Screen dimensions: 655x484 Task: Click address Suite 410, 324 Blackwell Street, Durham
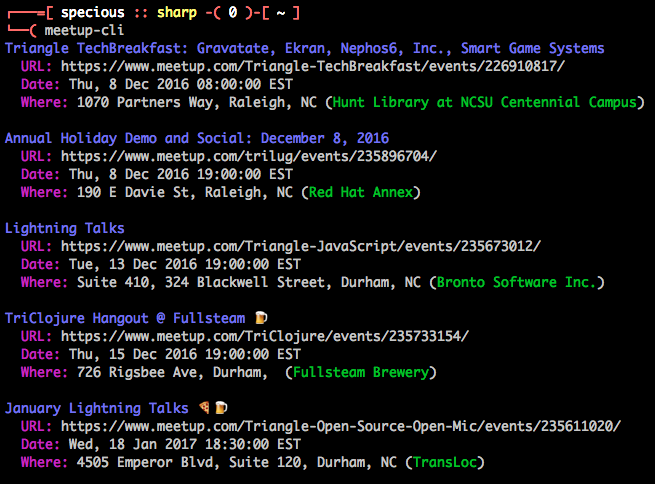(x=235, y=282)
